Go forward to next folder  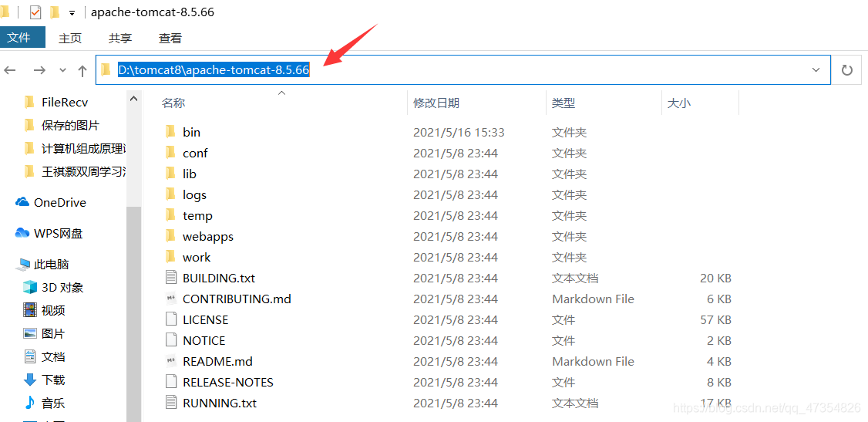click(x=39, y=70)
